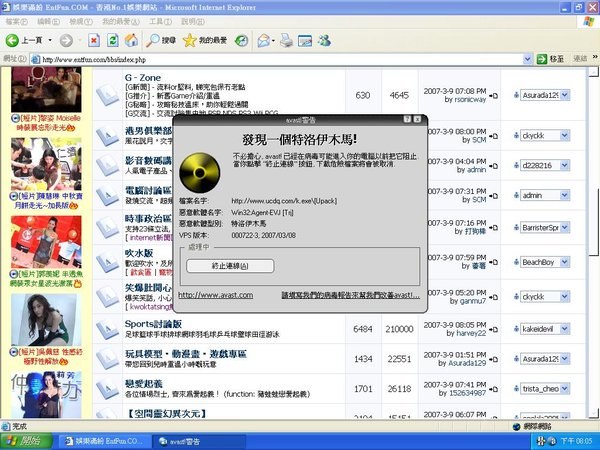Click the Home page icon
Image resolution: width=600 pixels, height=450 pixels.
click(131, 40)
